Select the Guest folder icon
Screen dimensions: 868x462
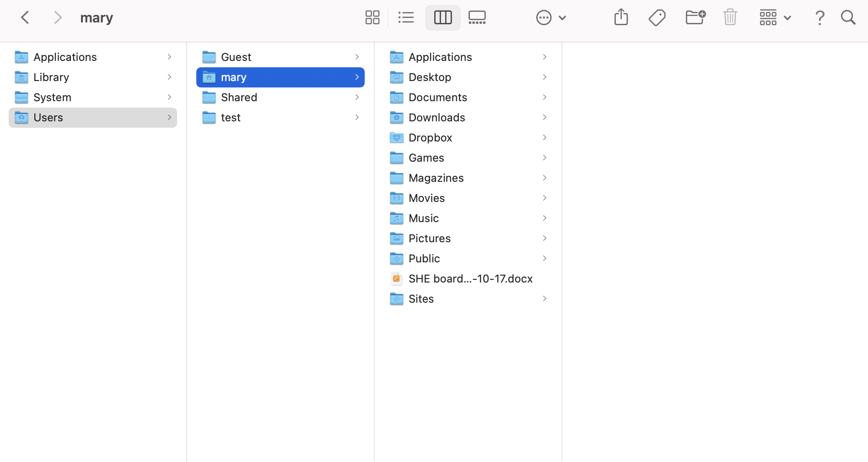(x=209, y=57)
